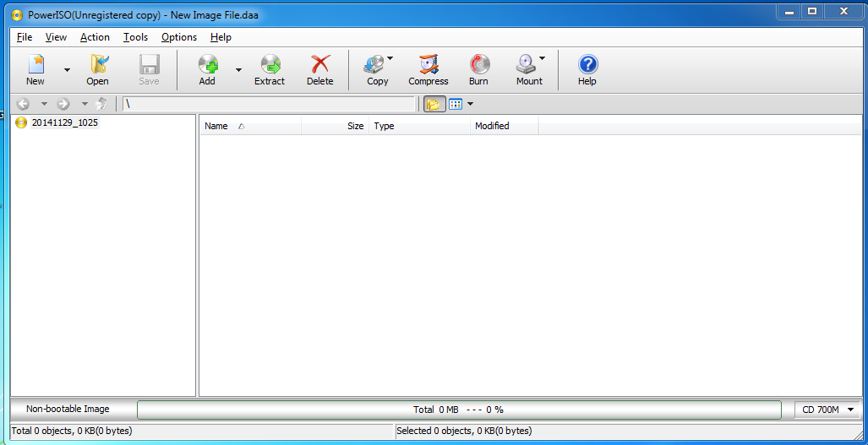868x445 pixels.
Task: Open the Action menu
Action: (x=95, y=37)
